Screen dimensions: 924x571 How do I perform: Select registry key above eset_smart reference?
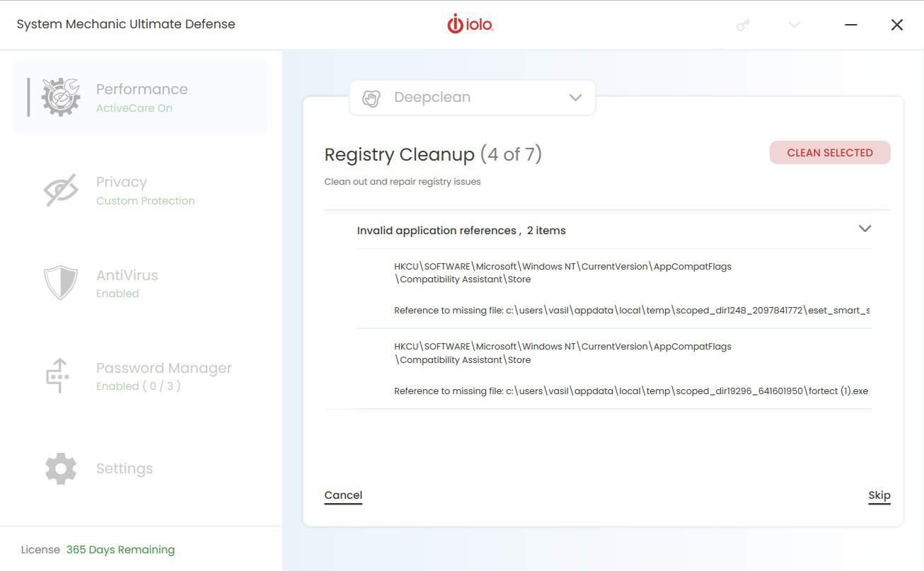562,273
